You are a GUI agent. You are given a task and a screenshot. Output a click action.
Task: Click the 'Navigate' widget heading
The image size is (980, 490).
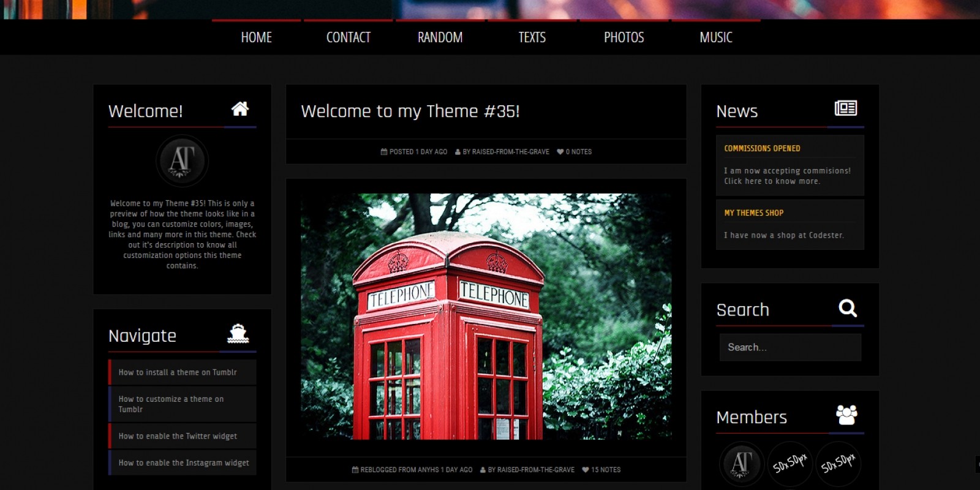pos(142,336)
